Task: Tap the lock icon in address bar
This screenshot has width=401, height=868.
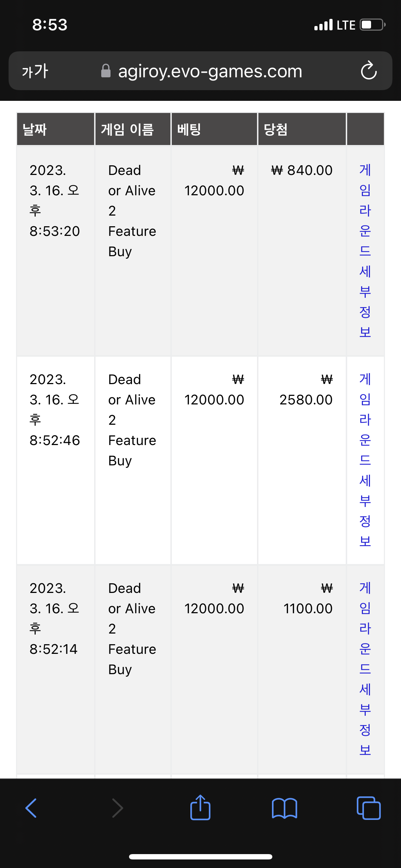Action: pyautogui.click(x=106, y=71)
